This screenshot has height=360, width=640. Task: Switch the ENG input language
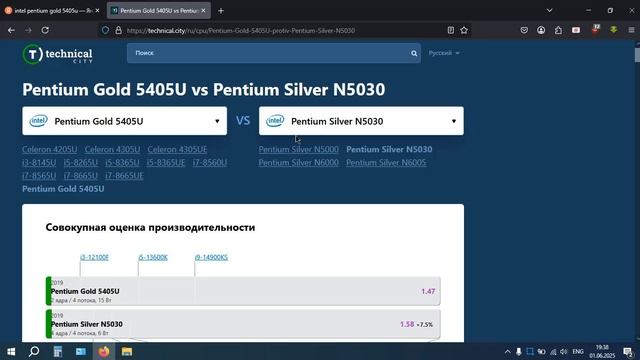(578, 351)
